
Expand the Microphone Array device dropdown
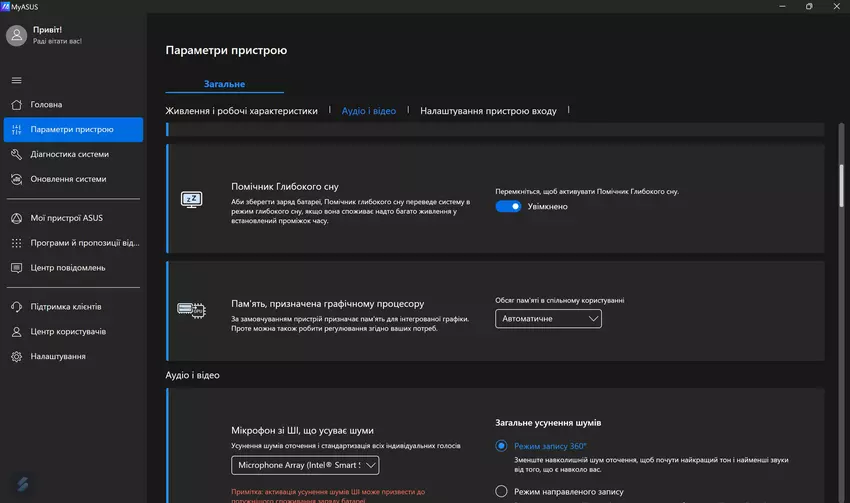(305, 465)
